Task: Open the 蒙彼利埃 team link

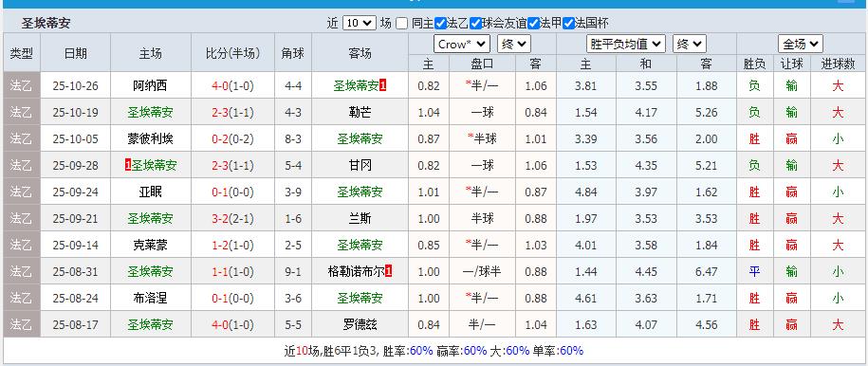Action: 150,139
